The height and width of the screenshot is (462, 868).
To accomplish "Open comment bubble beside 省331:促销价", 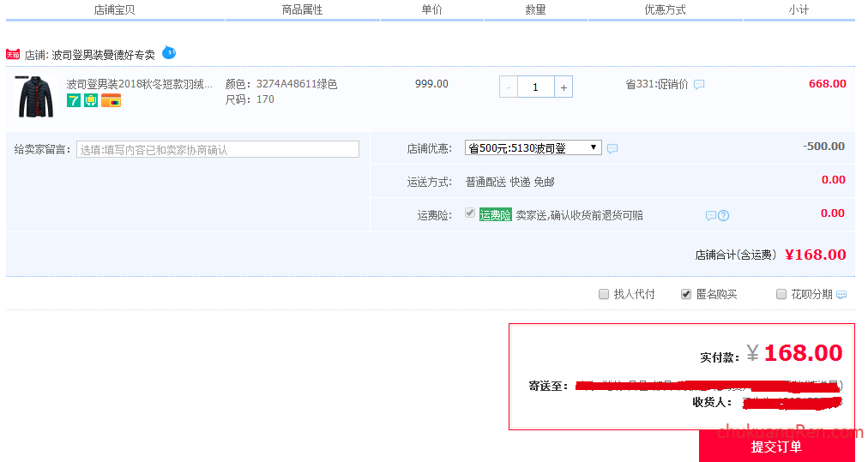I will (699, 85).
